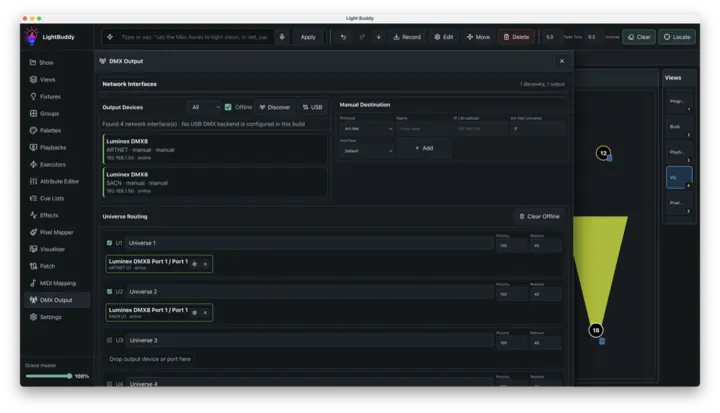Click the redo arrow icon

(362, 37)
